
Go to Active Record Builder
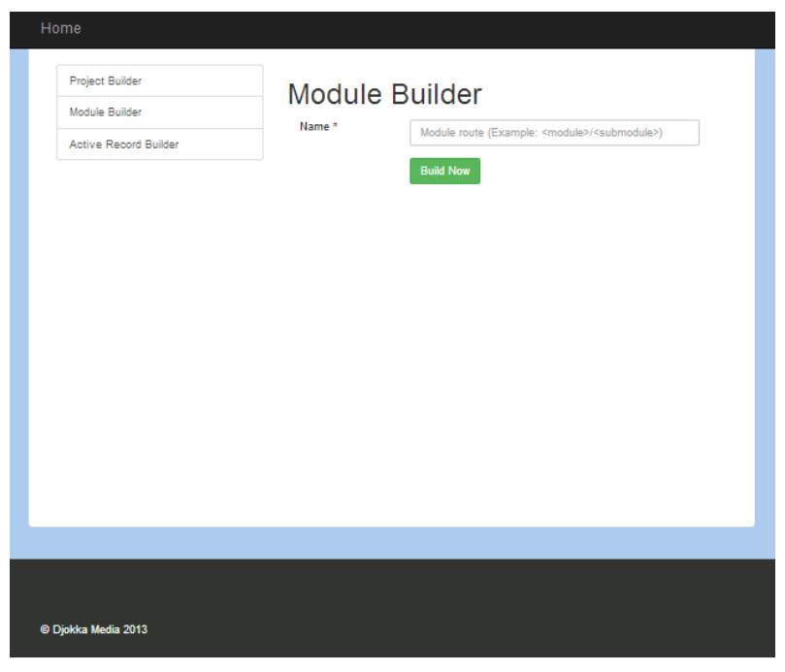(x=160, y=144)
